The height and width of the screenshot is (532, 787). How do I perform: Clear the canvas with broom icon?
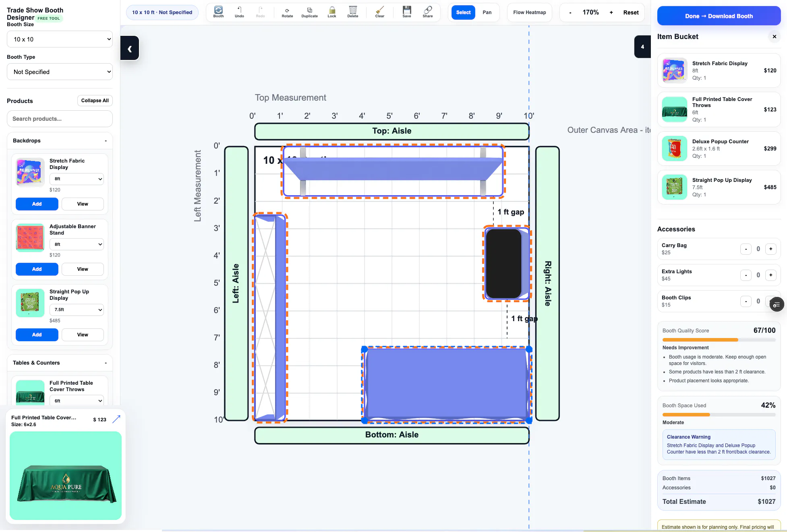point(380,12)
